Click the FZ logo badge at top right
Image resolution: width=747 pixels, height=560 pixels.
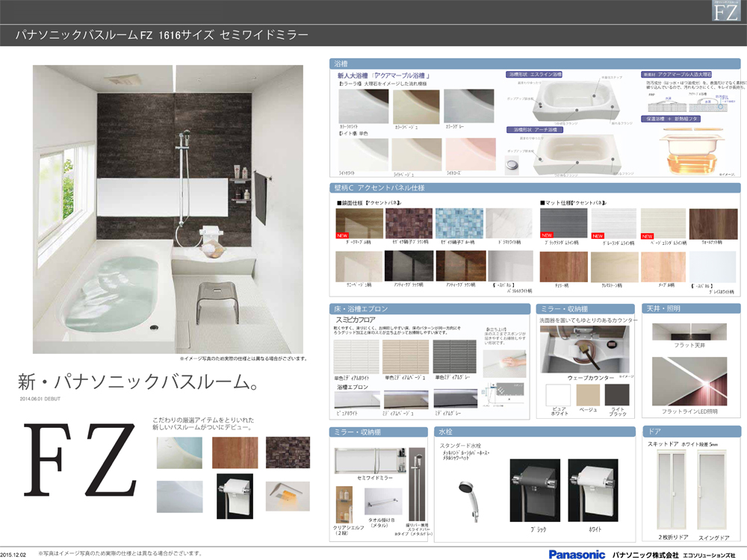click(x=725, y=10)
